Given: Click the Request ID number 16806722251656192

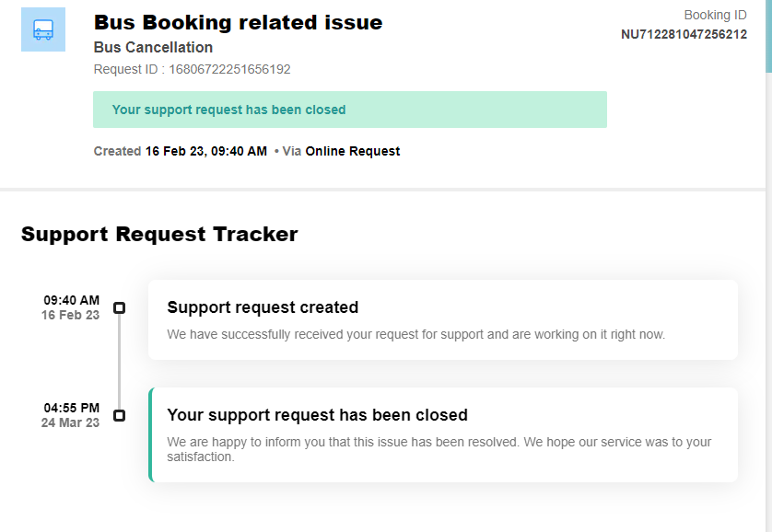Looking at the screenshot, I should (x=229, y=70).
